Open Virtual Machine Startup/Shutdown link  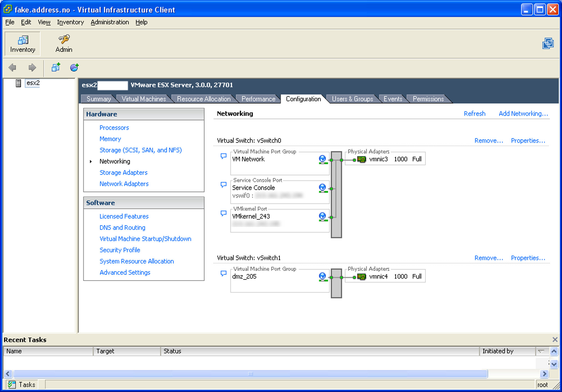point(145,239)
